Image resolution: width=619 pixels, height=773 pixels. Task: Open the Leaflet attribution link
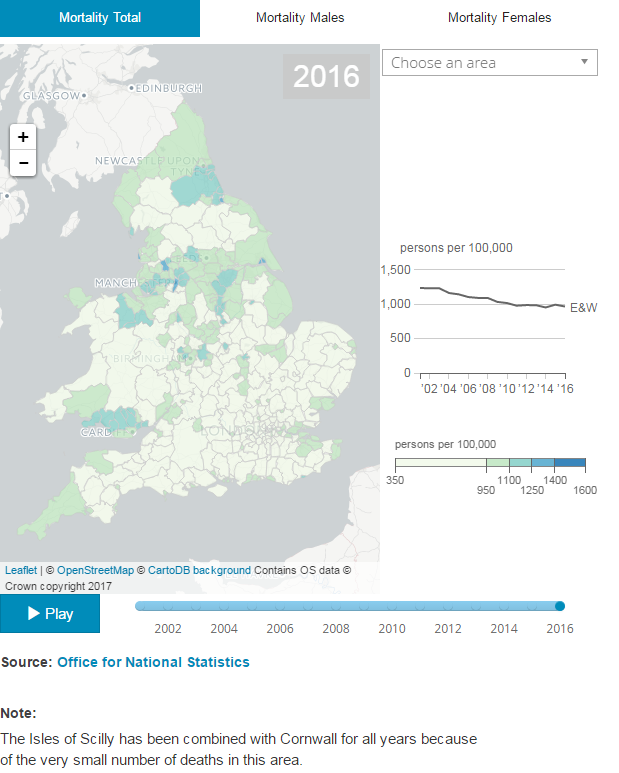(20, 570)
